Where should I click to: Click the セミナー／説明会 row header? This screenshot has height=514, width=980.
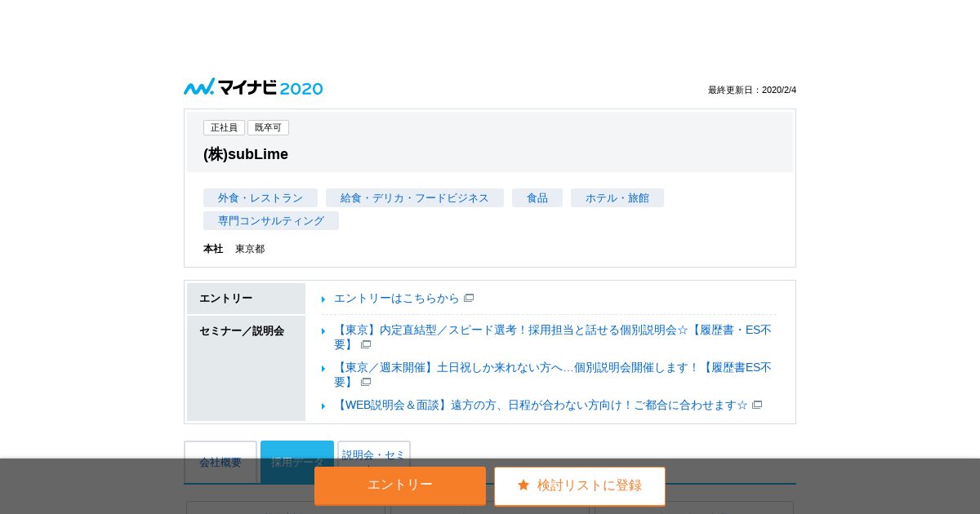click(246, 368)
